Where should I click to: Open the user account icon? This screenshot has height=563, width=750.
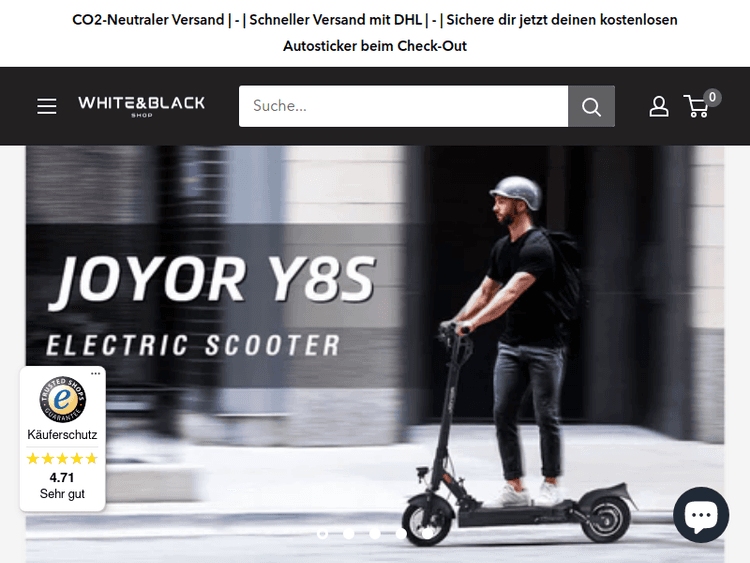point(659,106)
